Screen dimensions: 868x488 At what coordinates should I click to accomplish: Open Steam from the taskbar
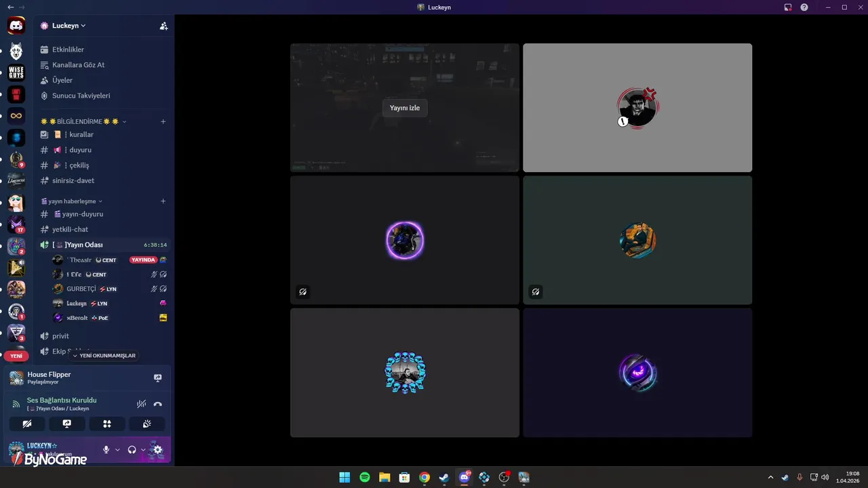coord(444,477)
